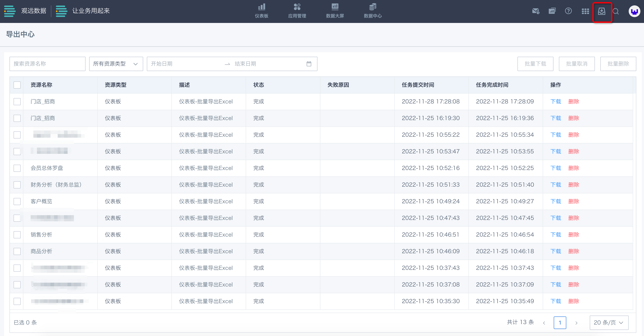Click the 状态 column header
644x336 pixels.
click(259, 85)
